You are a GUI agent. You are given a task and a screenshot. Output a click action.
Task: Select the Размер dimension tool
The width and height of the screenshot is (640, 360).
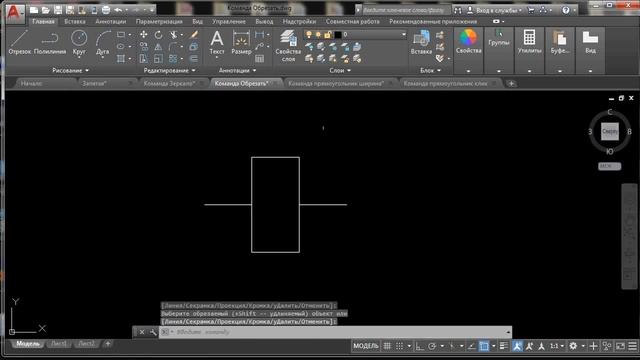(x=241, y=42)
